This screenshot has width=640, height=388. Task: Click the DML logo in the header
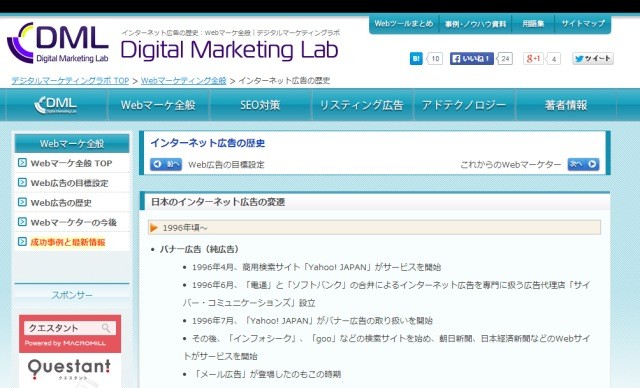coord(58,43)
